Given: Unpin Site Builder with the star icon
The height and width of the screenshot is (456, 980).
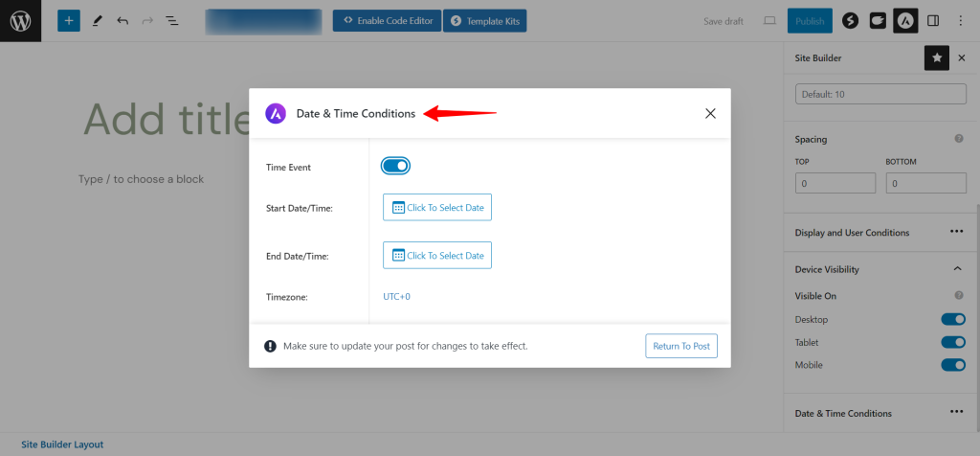Looking at the screenshot, I should click(937, 57).
